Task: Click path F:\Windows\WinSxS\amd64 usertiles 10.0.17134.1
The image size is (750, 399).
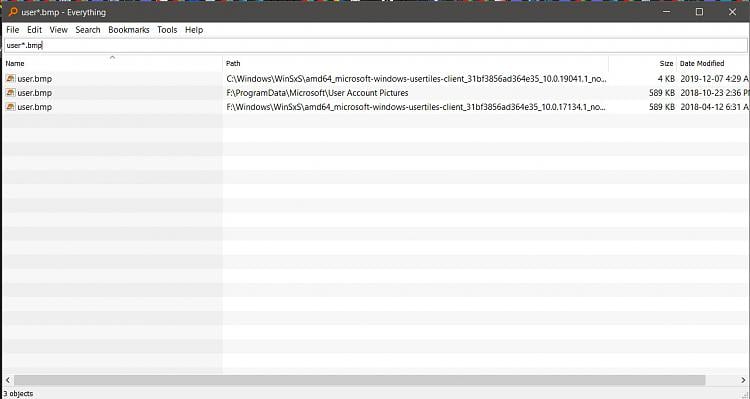Action: click(416, 107)
